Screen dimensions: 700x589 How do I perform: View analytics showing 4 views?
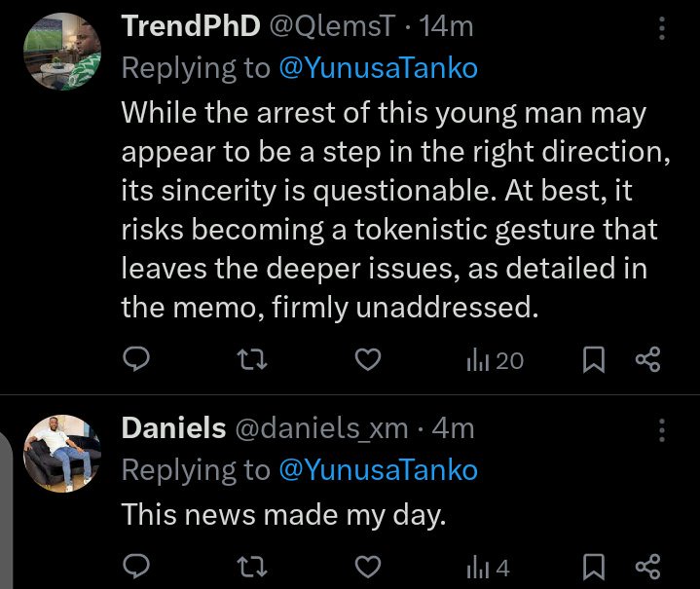click(488, 566)
